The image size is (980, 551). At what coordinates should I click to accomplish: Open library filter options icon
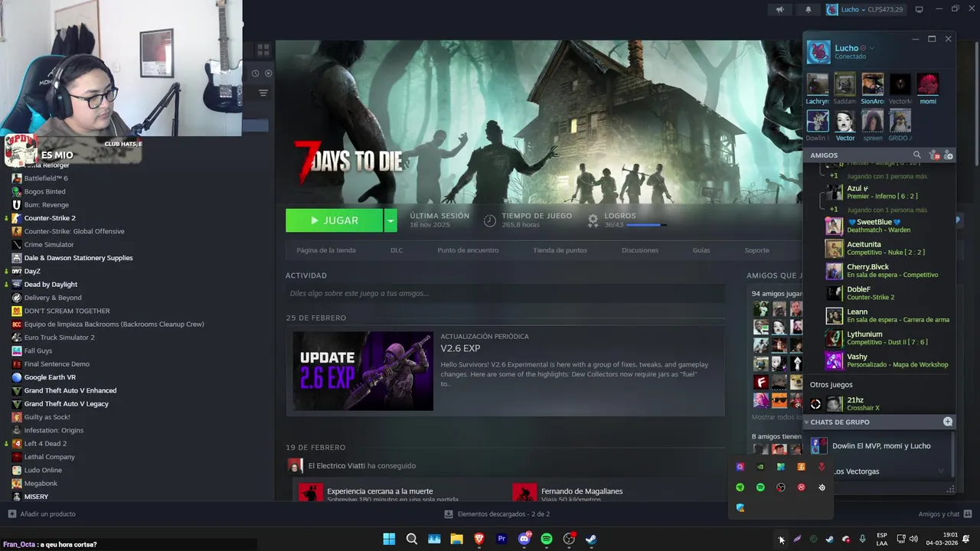coord(263,93)
